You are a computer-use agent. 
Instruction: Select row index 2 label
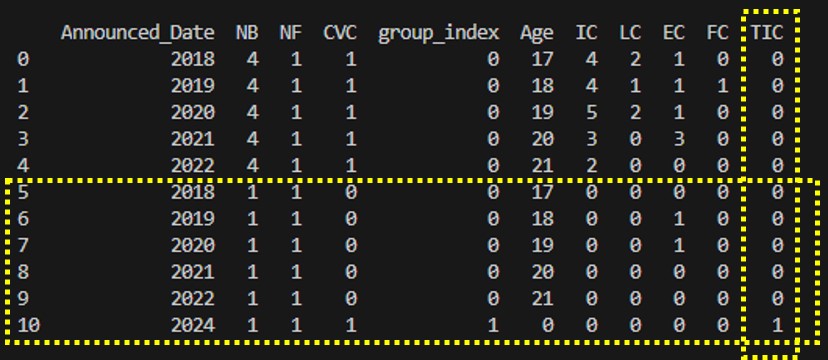tap(23, 112)
